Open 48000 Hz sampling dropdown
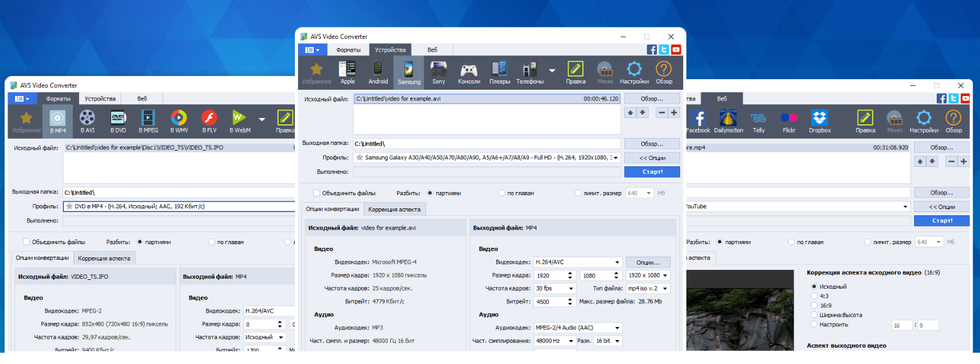 [555, 341]
